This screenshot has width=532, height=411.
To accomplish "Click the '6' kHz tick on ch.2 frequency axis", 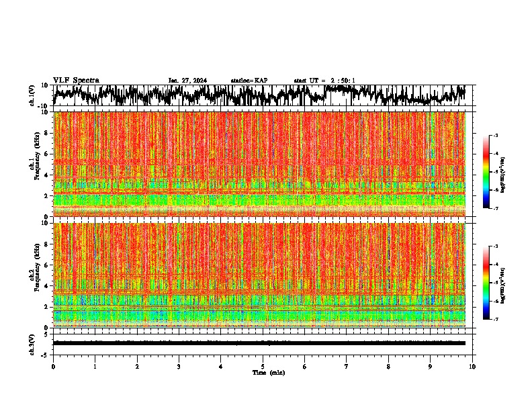I will point(47,265).
